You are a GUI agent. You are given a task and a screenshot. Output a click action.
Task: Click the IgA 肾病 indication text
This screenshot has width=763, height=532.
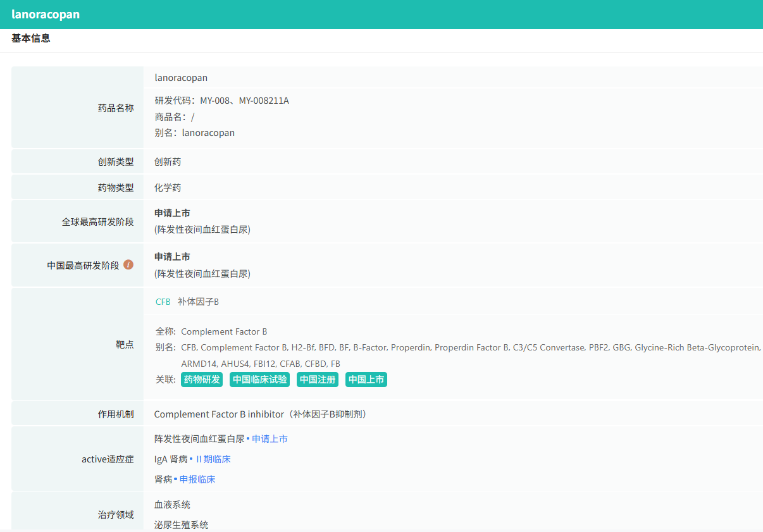tap(171, 459)
